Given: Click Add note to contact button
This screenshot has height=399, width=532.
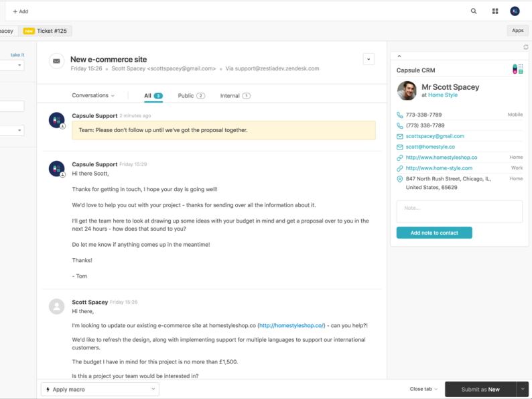Looking at the screenshot, I should pyautogui.click(x=434, y=233).
